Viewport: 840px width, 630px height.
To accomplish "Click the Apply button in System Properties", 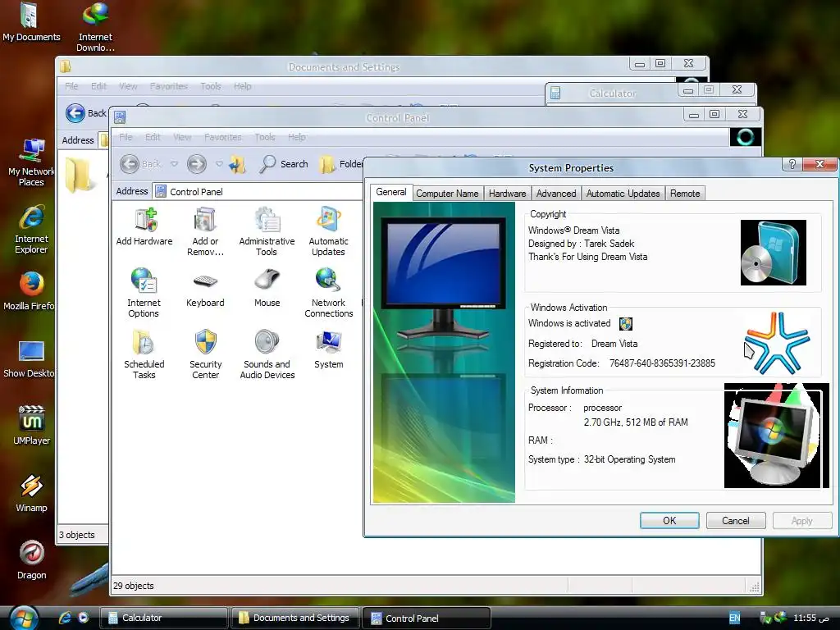I will coord(802,521).
